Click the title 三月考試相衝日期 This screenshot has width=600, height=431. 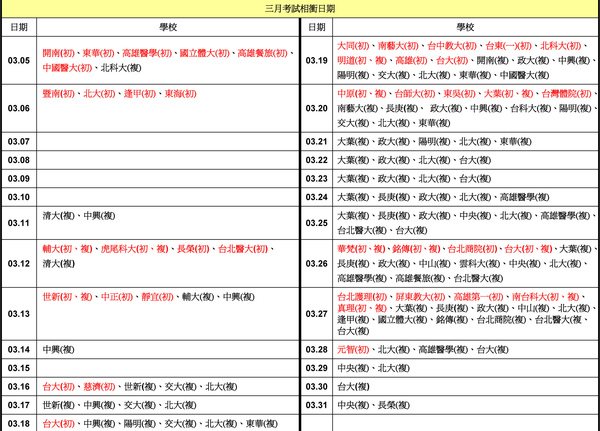[300, 9]
